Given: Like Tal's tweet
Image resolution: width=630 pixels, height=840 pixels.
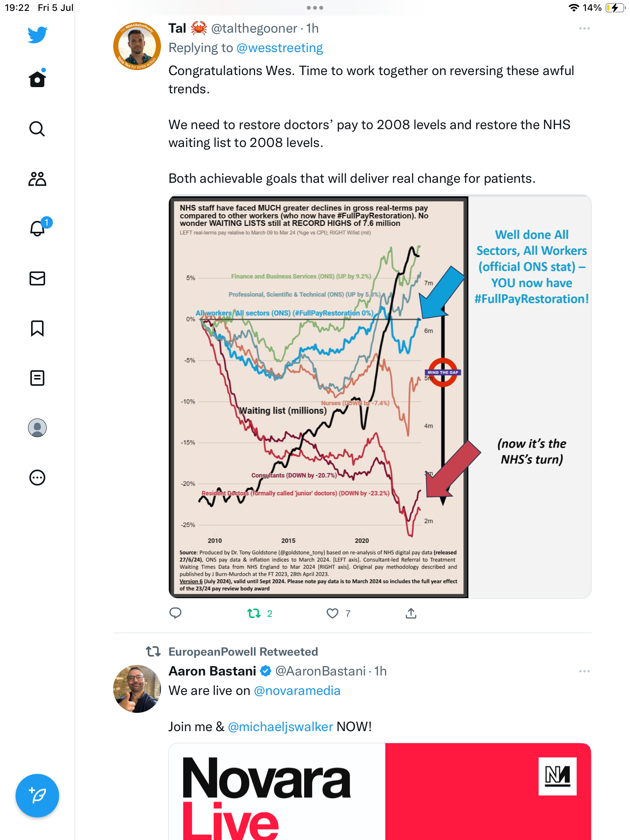Looking at the screenshot, I should coord(332,613).
